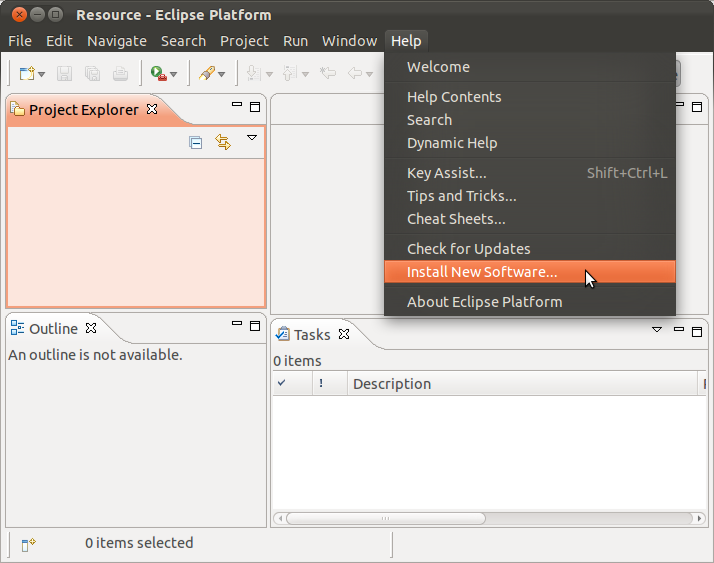Click the status bar fast view icon

point(28,544)
